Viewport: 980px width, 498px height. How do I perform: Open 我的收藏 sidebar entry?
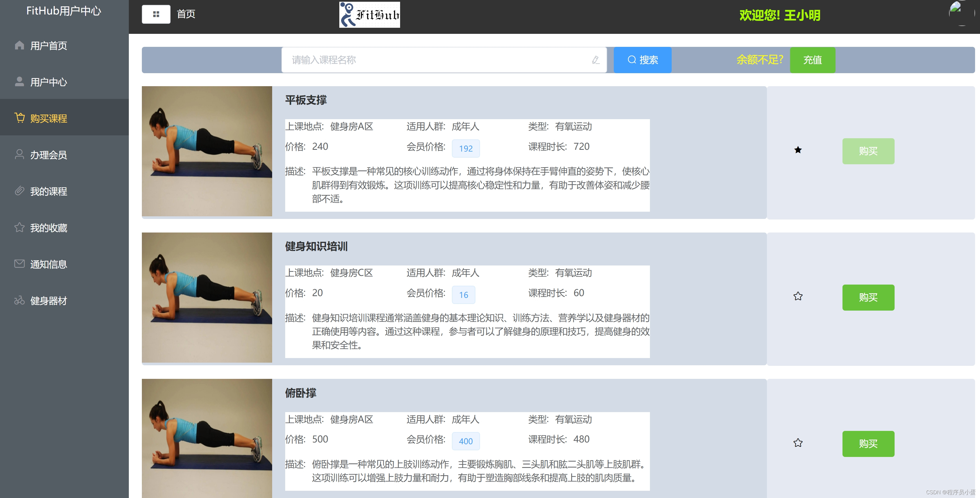coord(48,228)
